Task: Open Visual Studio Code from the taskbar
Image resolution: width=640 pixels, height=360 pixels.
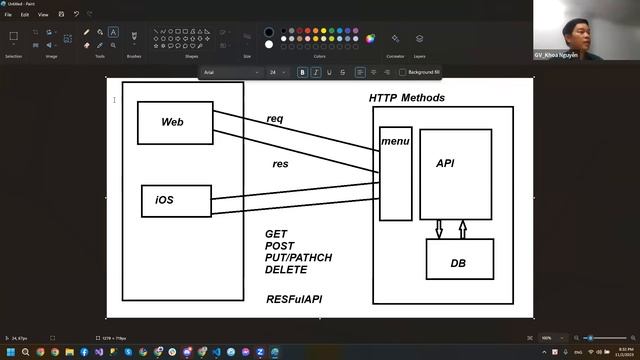Action: tap(216, 352)
